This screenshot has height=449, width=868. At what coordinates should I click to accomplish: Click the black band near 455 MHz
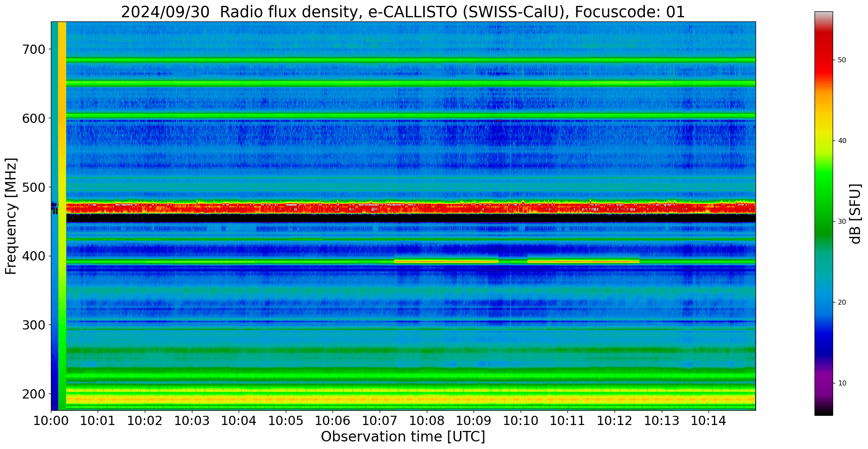point(410,218)
